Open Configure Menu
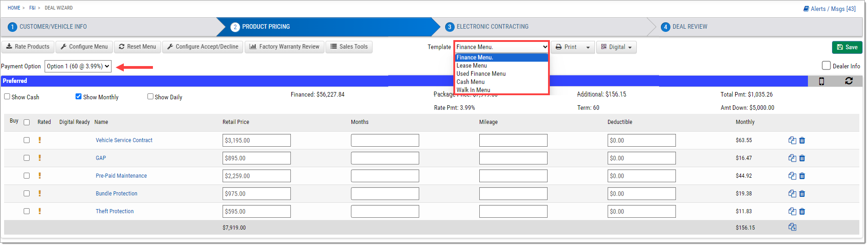This screenshot has height=246, width=868. tap(84, 47)
